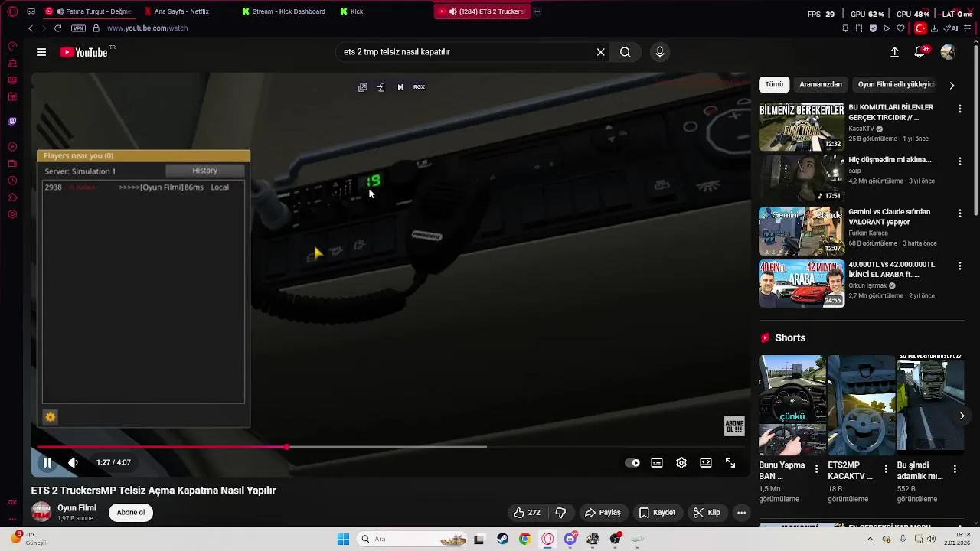Run search with the magnifier button
Viewport: 980px width, 551px height.
click(626, 52)
